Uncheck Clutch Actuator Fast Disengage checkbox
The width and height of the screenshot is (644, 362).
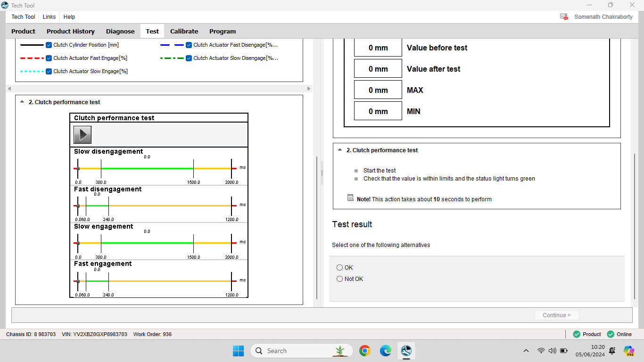tap(189, 45)
